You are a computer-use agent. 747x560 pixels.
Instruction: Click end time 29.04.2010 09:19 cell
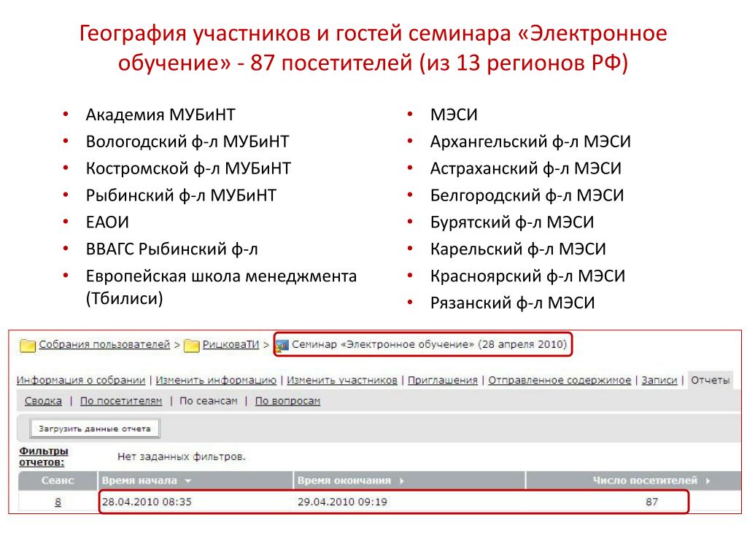pyautogui.click(x=343, y=502)
